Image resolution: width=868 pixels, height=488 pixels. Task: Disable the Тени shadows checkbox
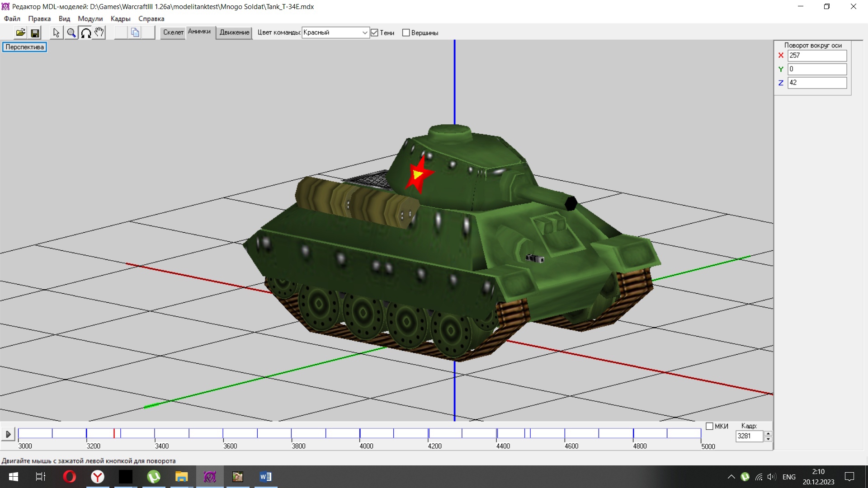click(x=374, y=33)
